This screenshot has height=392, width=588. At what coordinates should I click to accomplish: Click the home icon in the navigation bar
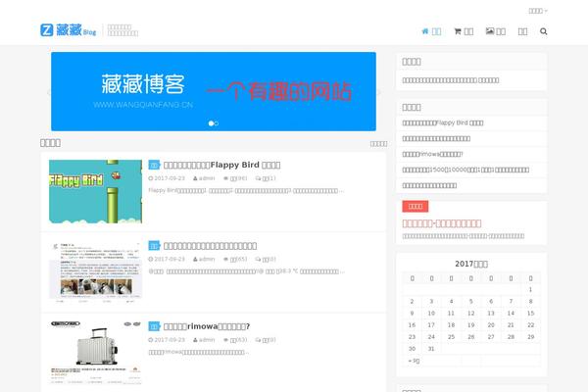click(x=425, y=31)
